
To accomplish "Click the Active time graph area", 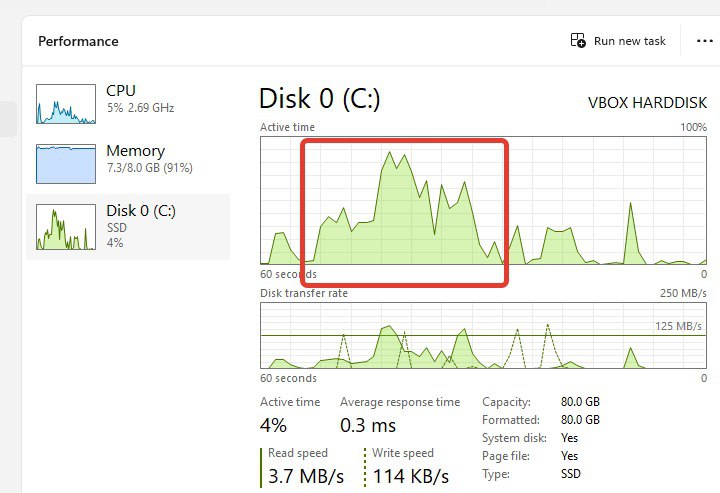I will [483, 201].
